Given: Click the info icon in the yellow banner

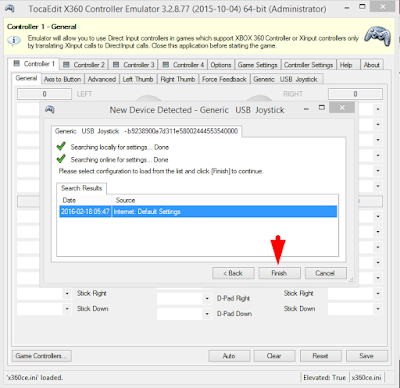Looking at the screenshot, I should coord(14,41).
